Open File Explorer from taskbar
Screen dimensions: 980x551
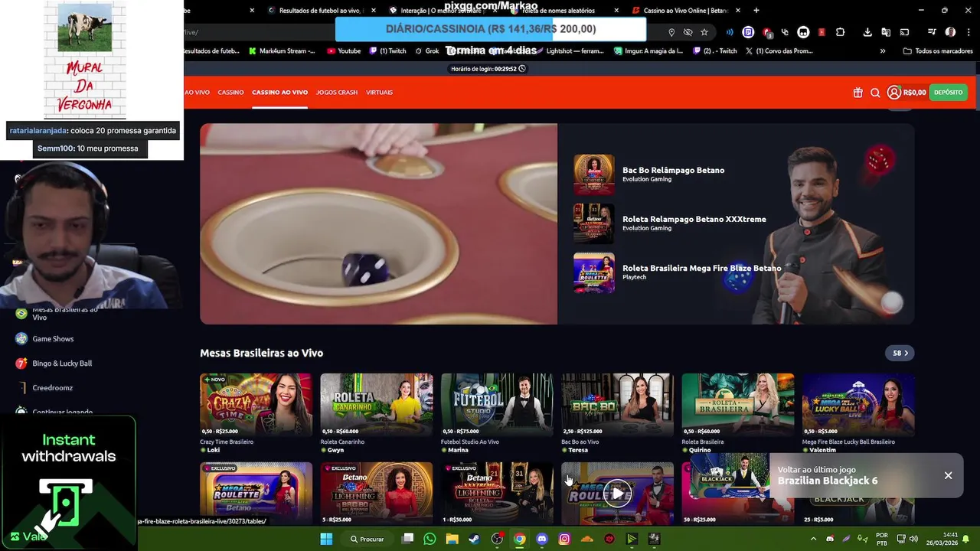[452, 539]
